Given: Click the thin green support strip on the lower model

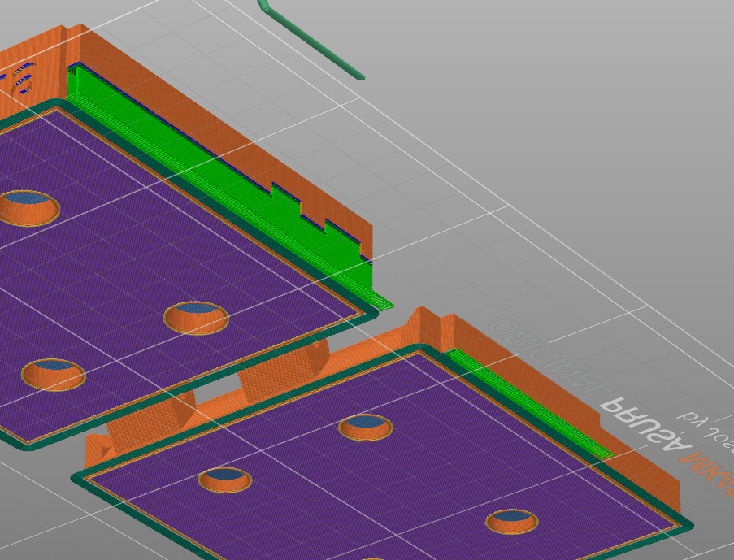Looking at the screenshot, I should (528, 403).
